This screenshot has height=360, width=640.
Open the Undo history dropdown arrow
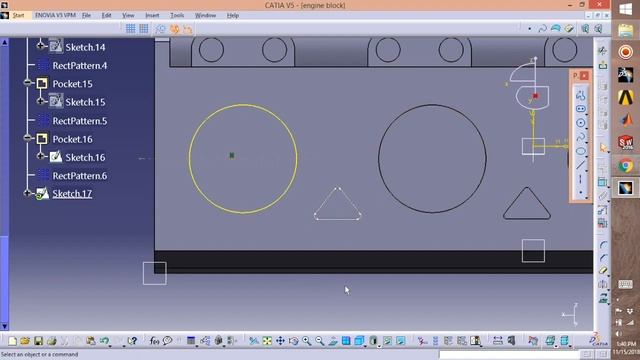pyautogui.click(x=111, y=345)
